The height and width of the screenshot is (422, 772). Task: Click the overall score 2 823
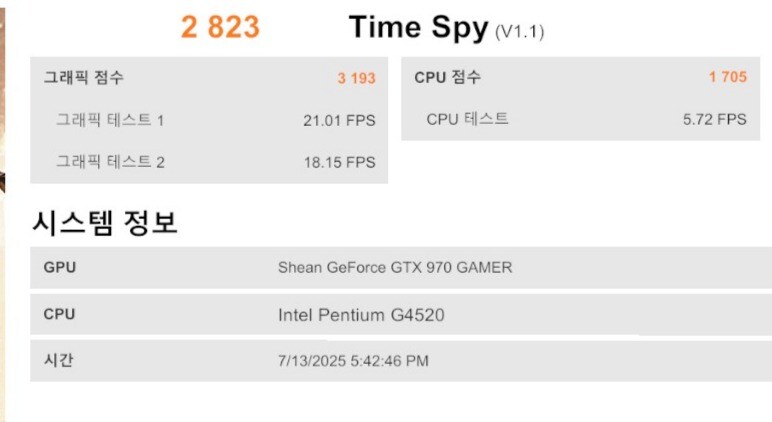(220, 27)
